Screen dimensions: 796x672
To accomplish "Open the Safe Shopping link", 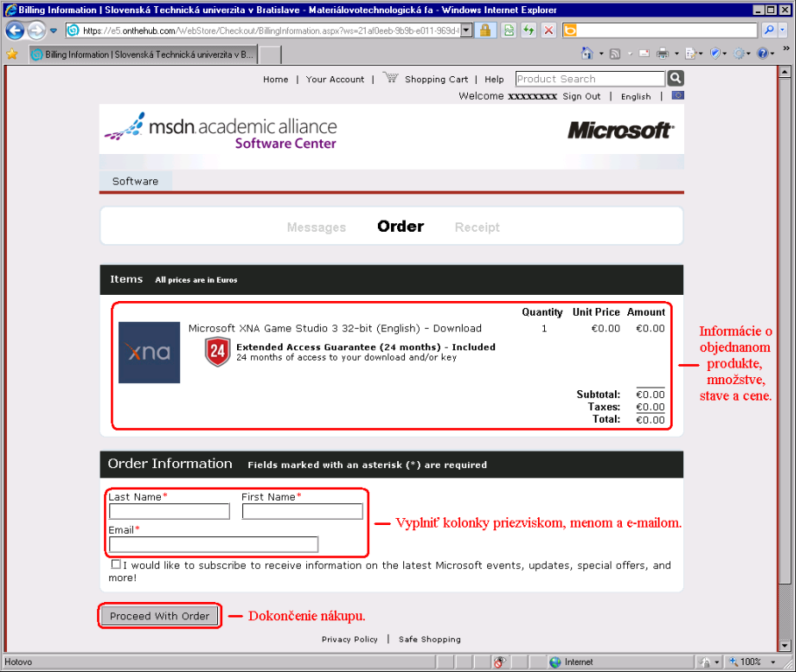I will [430, 640].
